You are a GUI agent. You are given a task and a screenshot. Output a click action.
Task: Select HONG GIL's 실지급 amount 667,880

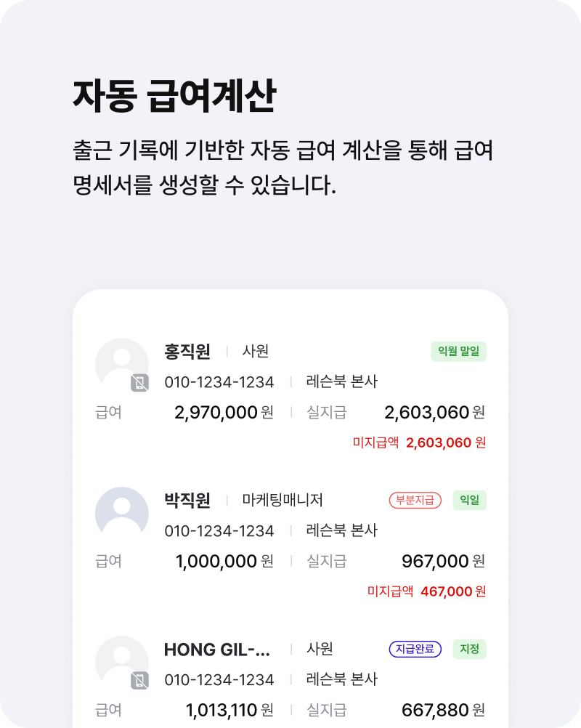[435, 711]
